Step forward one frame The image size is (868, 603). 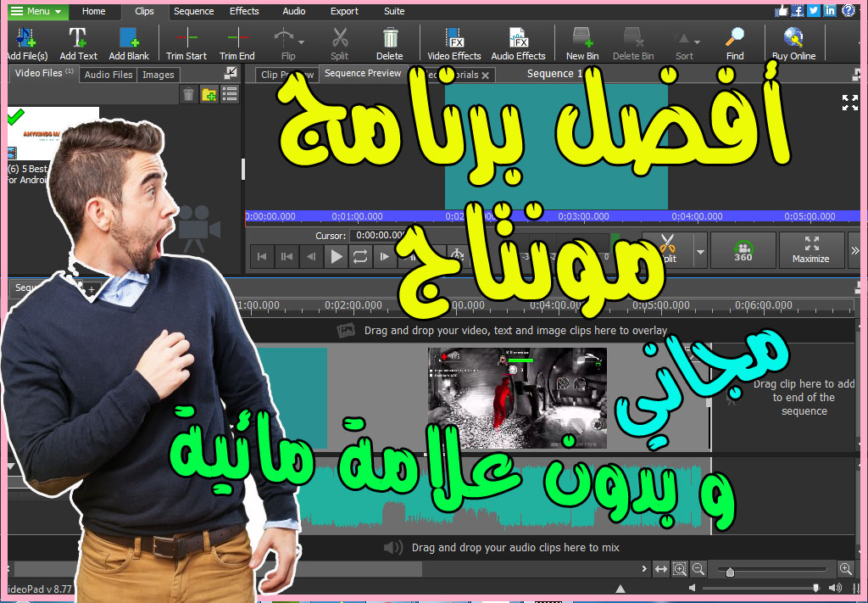(x=384, y=256)
